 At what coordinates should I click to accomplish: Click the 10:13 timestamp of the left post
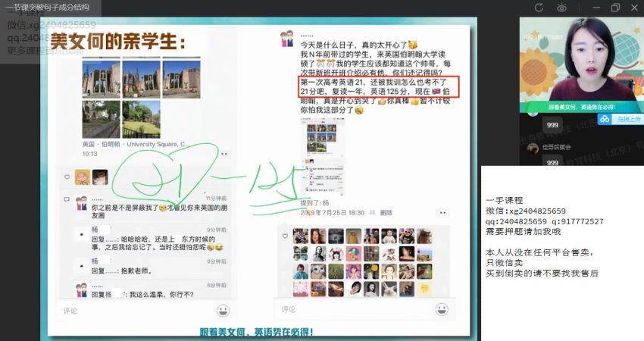[x=89, y=154]
